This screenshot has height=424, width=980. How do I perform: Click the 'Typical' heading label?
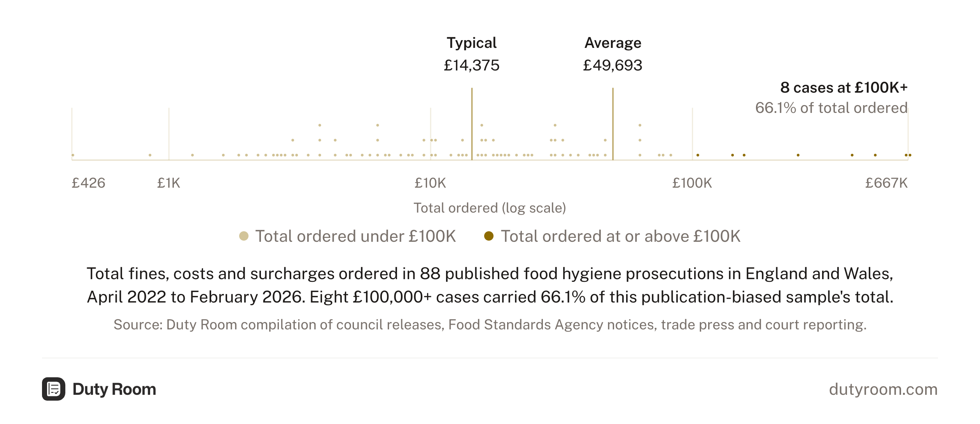tap(472, 43)
